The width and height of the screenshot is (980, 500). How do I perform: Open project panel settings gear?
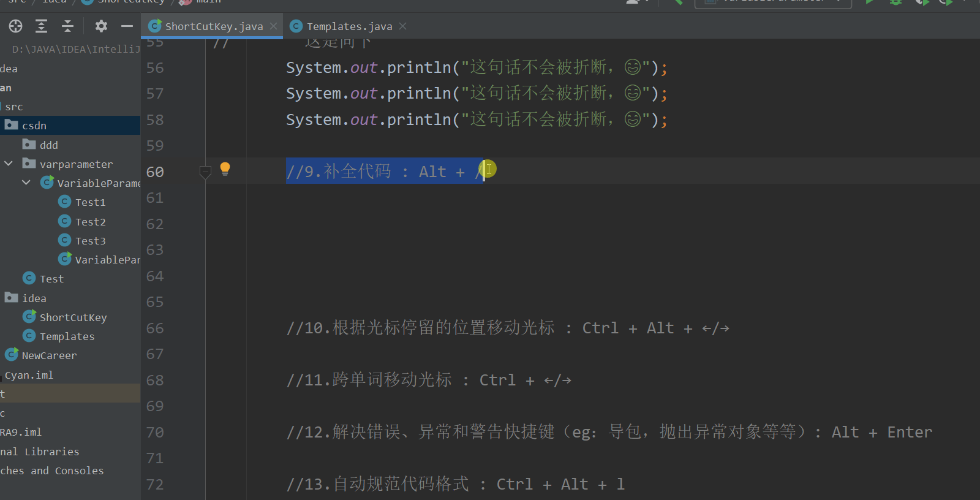coord(101,26)
